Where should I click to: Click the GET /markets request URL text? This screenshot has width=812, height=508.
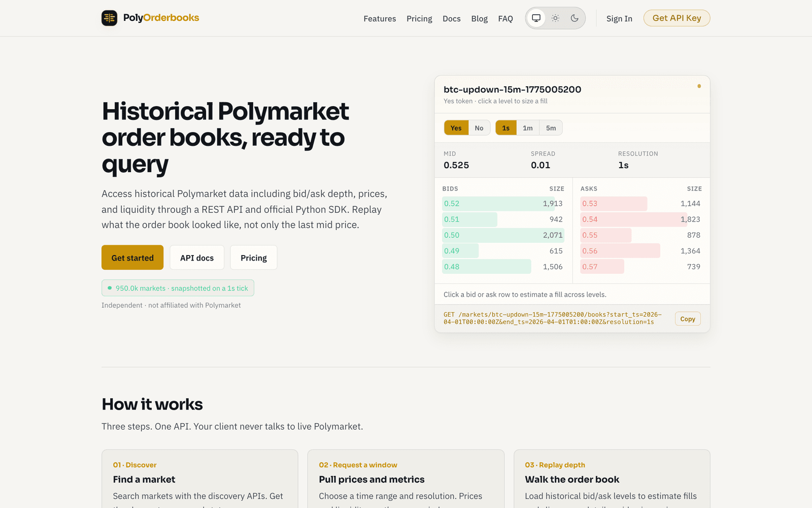[x=553, y=318]
